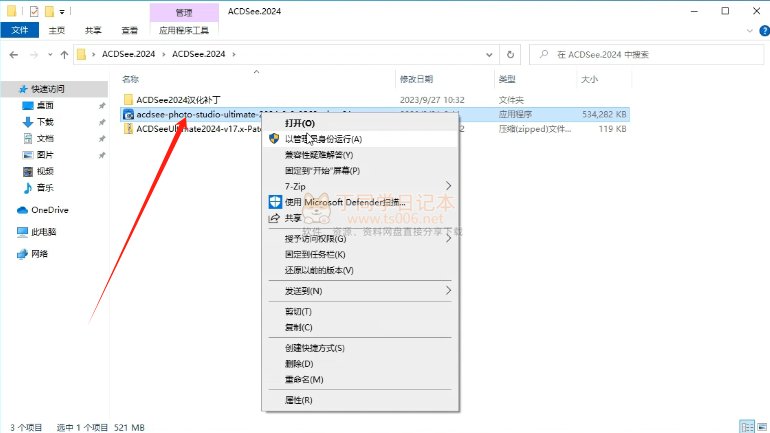The height and width of the screenshot is (433, 770).
Task: Choose 固定到任务栏(K) in context menu
Action: pos(360,254)
